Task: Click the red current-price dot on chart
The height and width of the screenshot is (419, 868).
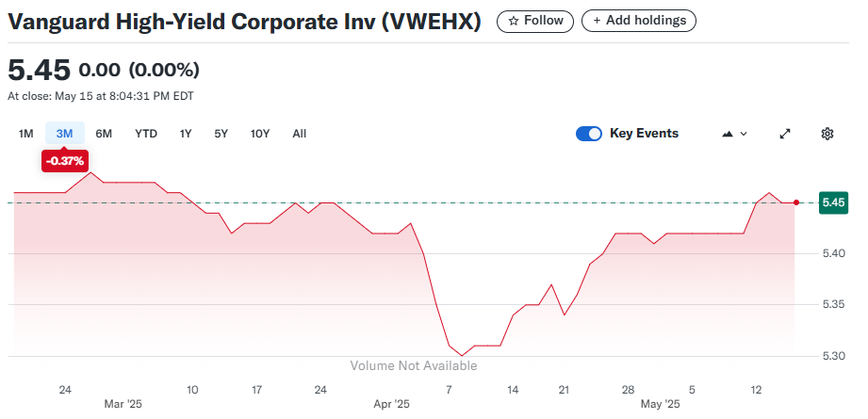Action: pyautogui.click(x=796, y=202)
